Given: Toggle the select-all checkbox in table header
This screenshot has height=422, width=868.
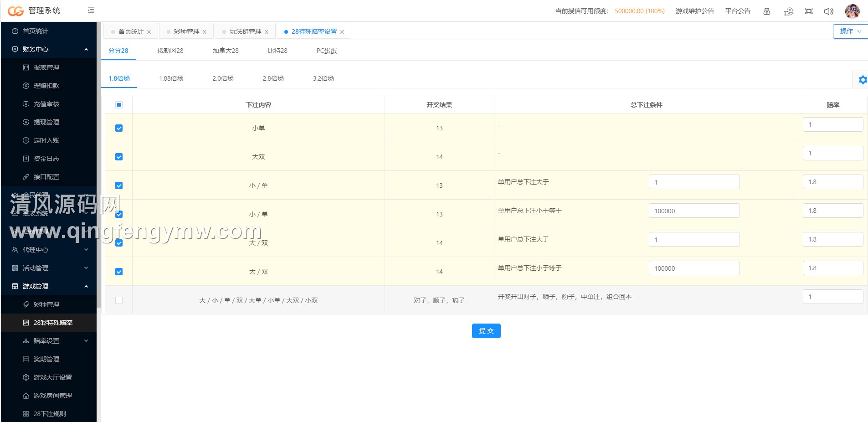Looking at the screenshot, I should click(119, 105).
